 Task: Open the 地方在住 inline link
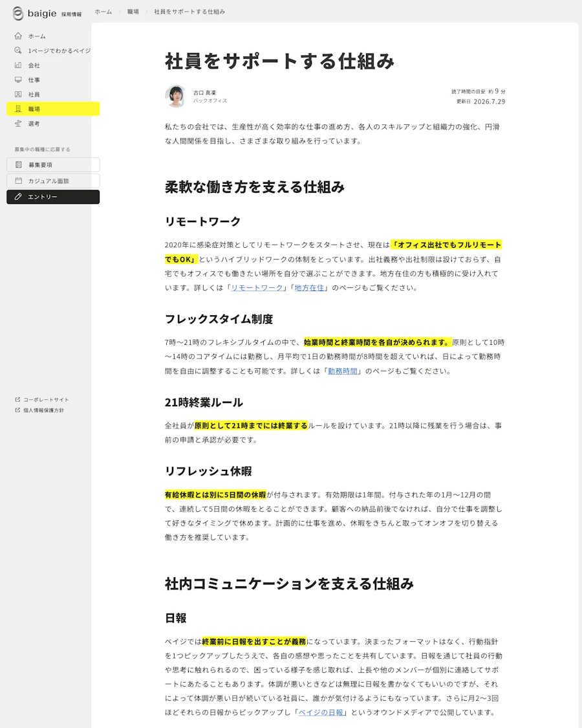[309, 288]
